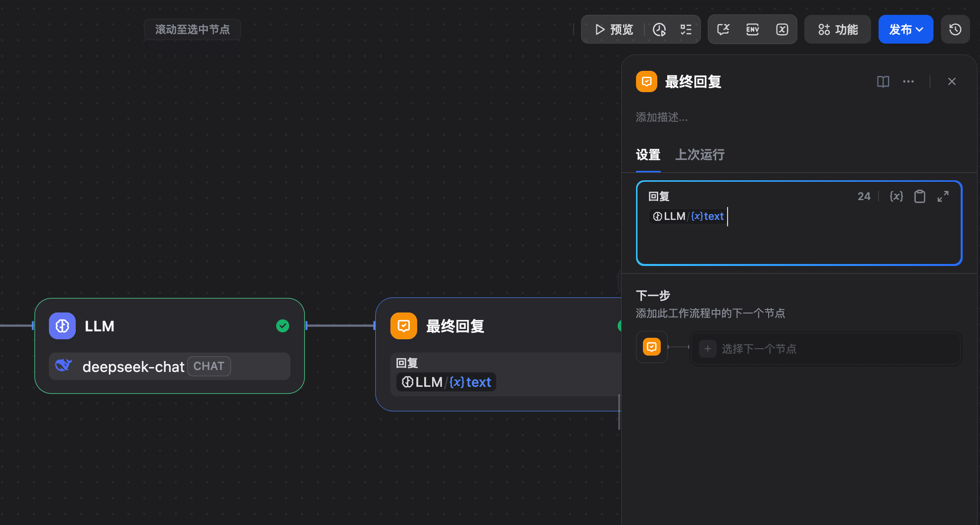Open the three-dot more options menu
This screenshot has width=980, height=525.
908,82
